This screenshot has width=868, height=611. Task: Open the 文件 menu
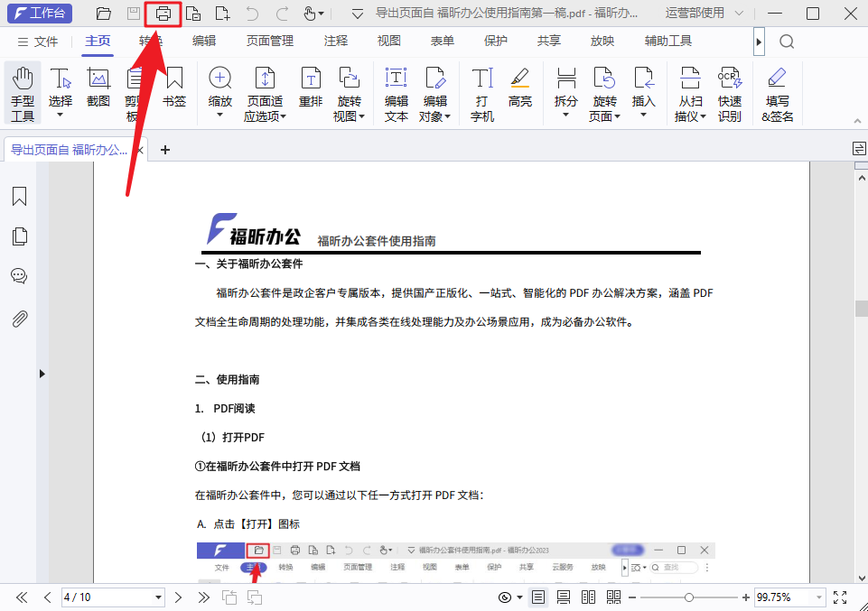pos(46,41)
